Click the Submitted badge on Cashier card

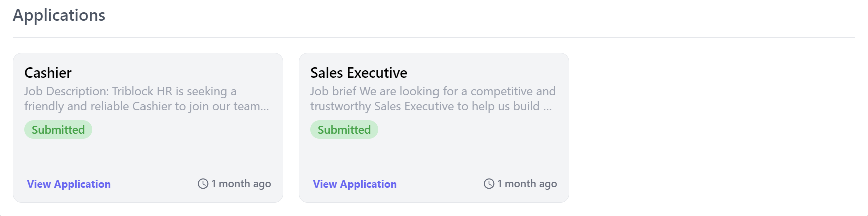click(x=58, y=130)
